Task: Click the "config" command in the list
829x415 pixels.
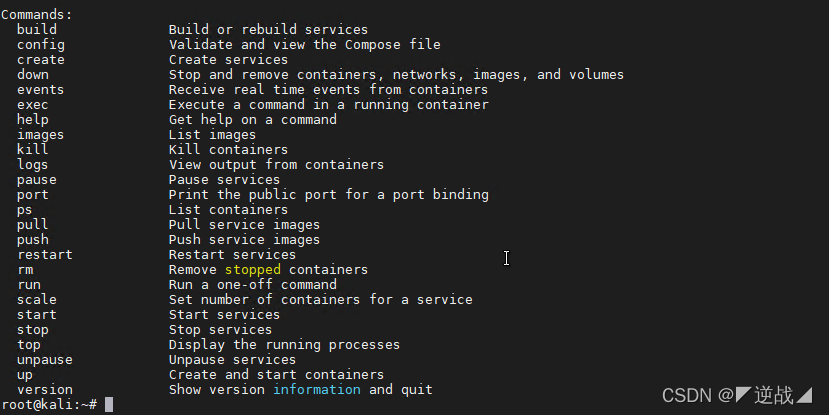Action: 40,45
